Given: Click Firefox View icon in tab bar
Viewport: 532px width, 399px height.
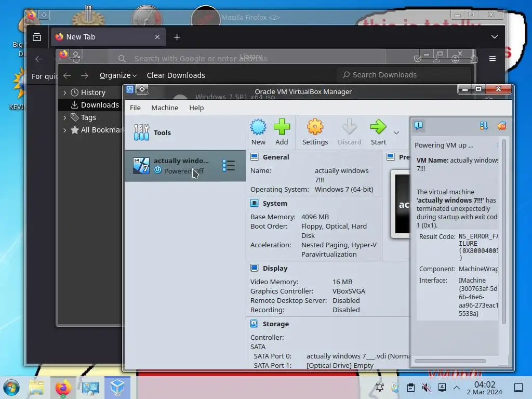Looking at the screenshot, I should click(37, 37).
